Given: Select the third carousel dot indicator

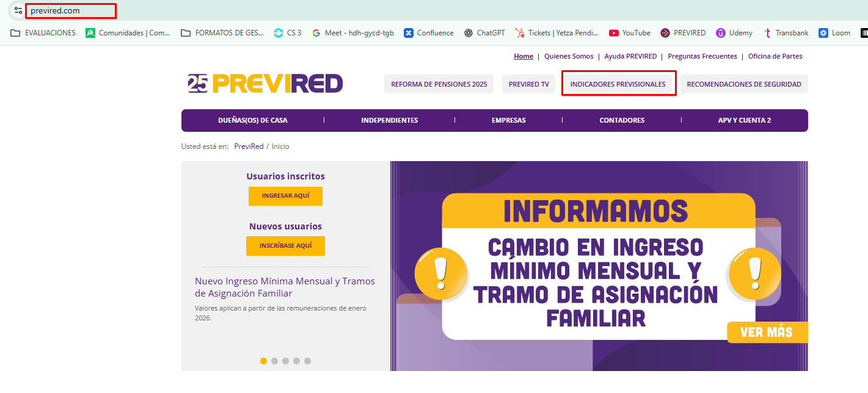Looking at the screenshot, I should point(286,361).
